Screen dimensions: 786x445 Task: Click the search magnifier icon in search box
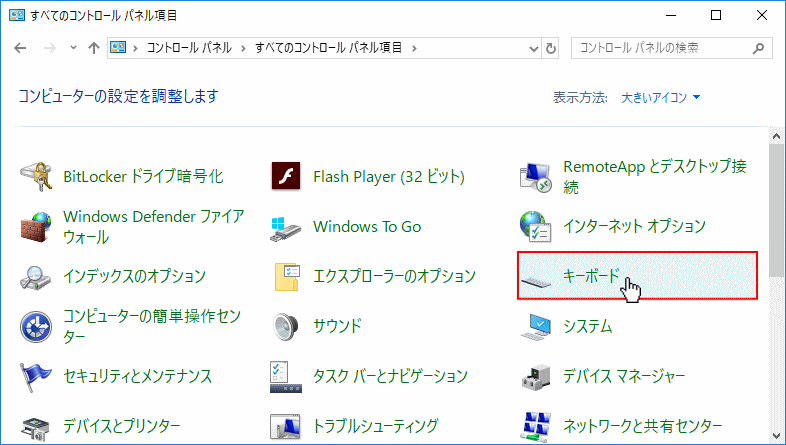[x=758, y=48]
